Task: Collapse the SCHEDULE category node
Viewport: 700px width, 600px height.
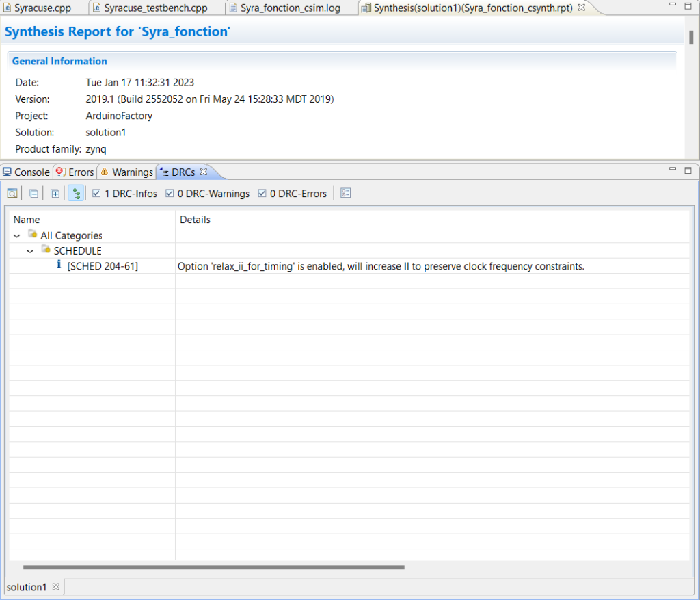Action: (30, 251)
